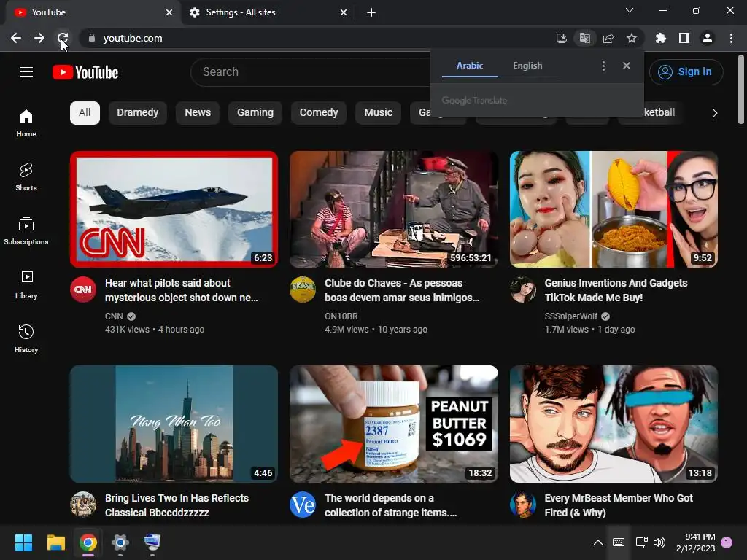
Task: Open the CNN channel avatar
Action: tap(83, 289)
